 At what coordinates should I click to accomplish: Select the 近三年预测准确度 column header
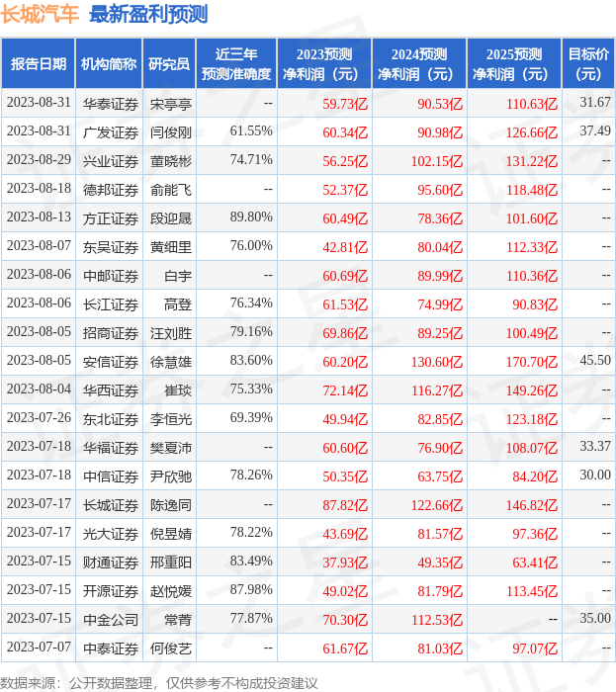(x=236, y=63)
